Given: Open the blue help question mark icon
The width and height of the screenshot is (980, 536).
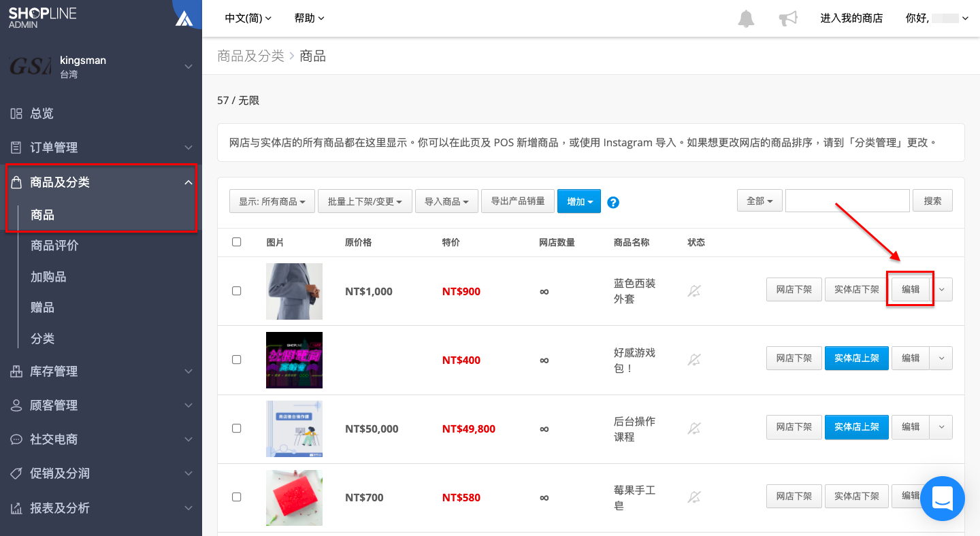Looking at the screenshot, I should pyautogui.click(x=613, y=202).
